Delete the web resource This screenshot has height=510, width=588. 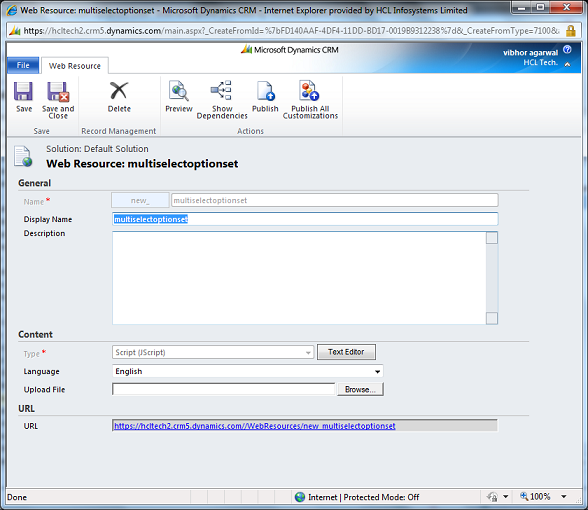click(119, 97)
